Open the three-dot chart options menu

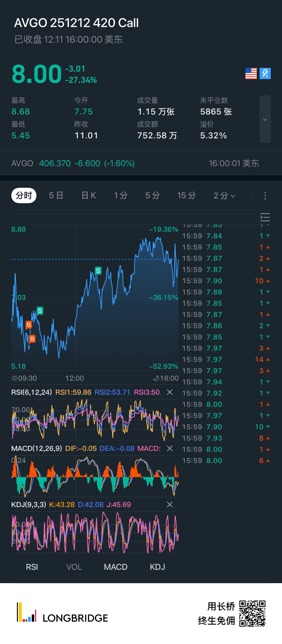(265, 196)
